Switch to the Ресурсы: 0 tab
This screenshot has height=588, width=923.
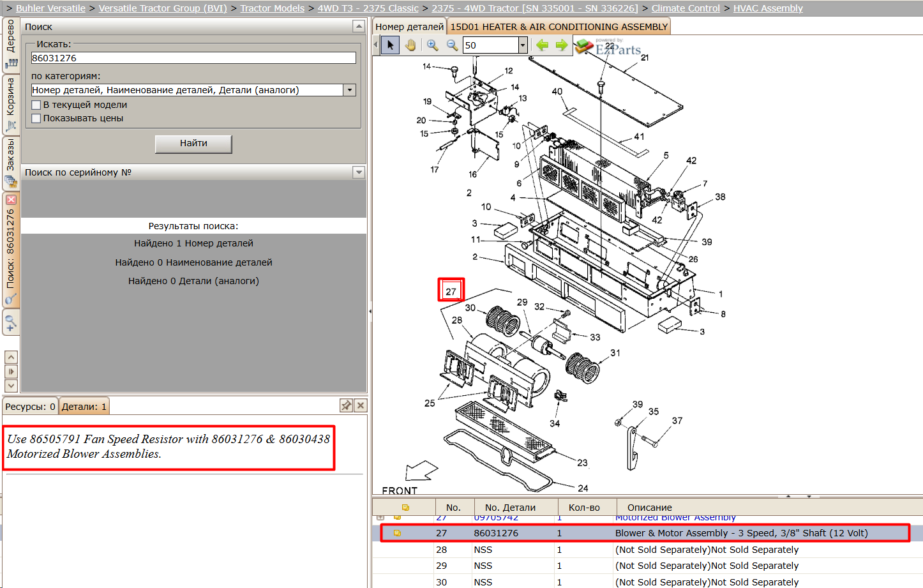[x=30, y=407]
